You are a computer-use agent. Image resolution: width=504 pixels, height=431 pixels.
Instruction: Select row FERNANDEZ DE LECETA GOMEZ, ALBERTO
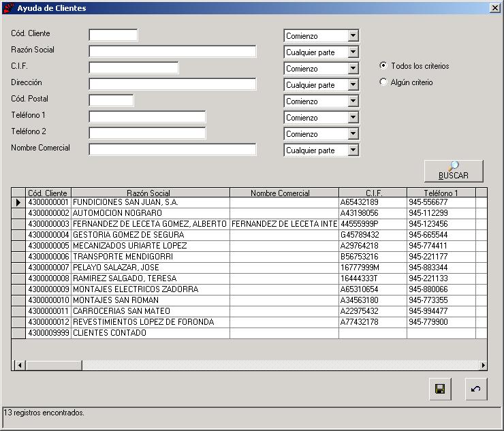pos(250,224)
